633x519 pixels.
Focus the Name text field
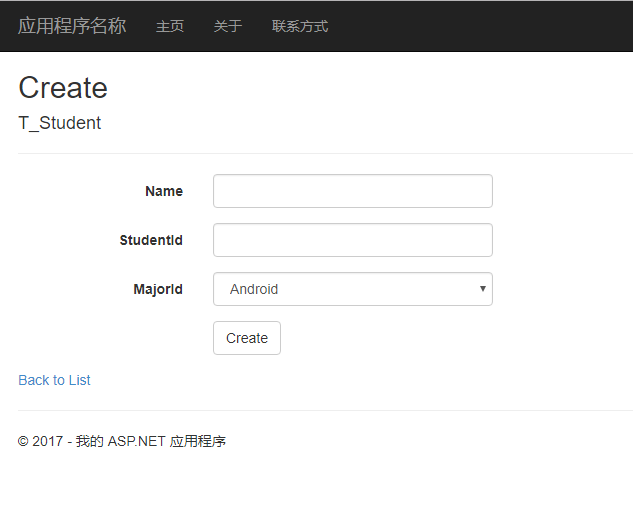[x=352, y=191]
